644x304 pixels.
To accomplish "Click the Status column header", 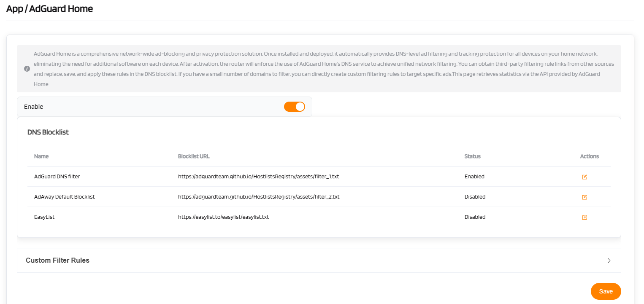I will (x=472, y=156).
